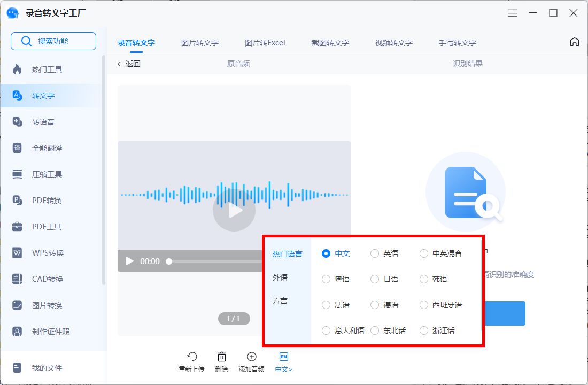This screenshot has width=588, height=385.
Task: Click the home icon at top right
Action: tap(574, 42)
